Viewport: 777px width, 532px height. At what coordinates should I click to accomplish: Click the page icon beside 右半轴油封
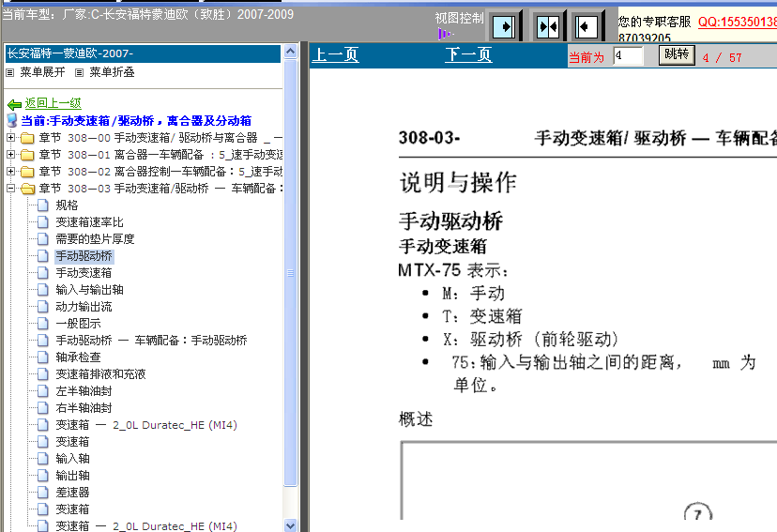[43, 407]
